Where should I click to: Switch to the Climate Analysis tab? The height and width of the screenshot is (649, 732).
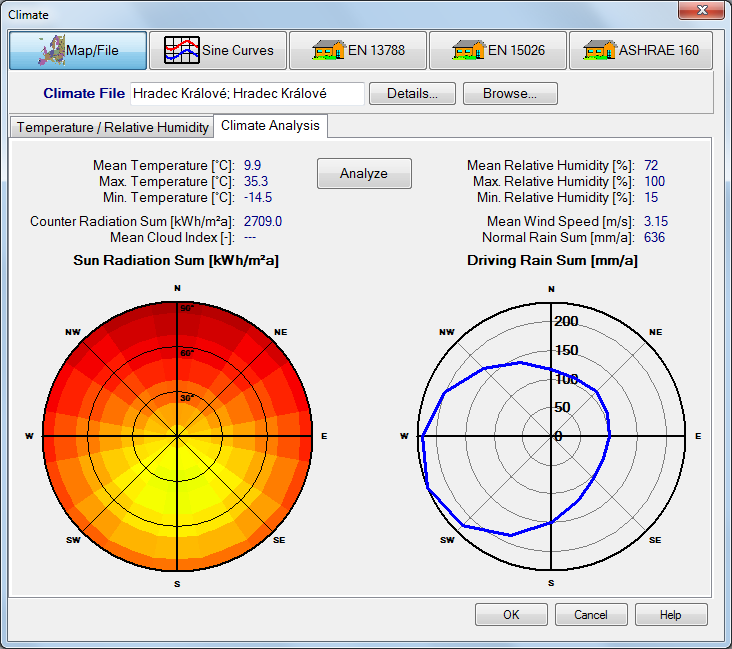(x=270, y=126)
